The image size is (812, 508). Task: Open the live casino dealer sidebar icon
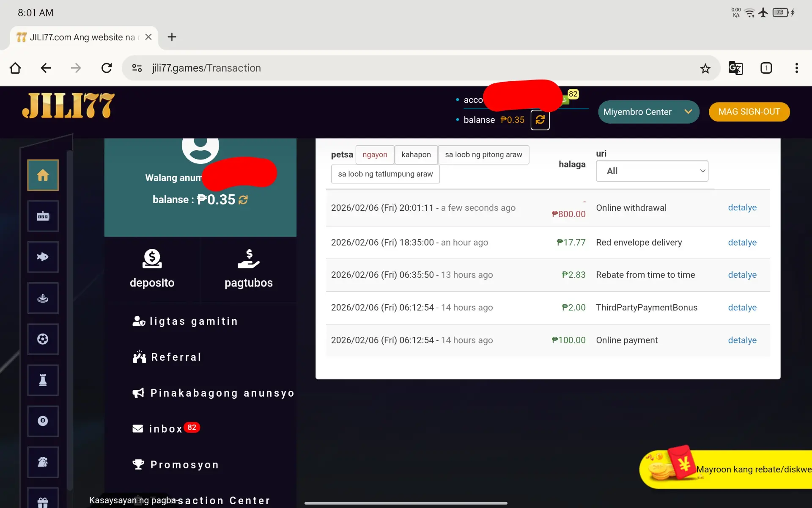(x=43, y=298)
